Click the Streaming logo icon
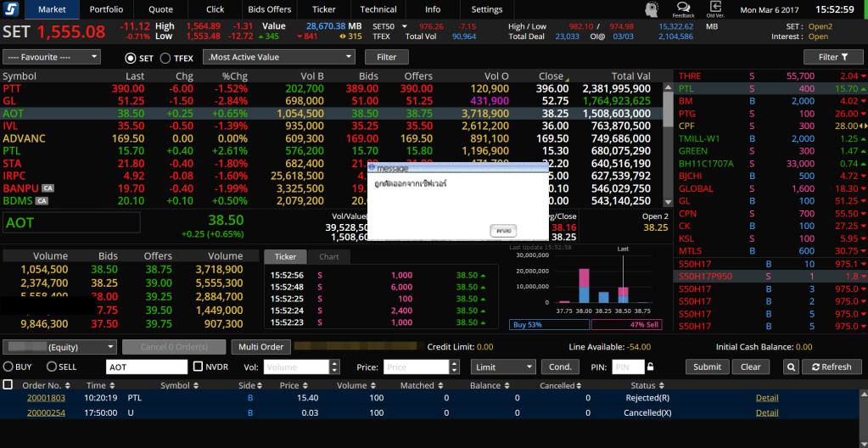868x448 pixels. (x=12, y=9)
